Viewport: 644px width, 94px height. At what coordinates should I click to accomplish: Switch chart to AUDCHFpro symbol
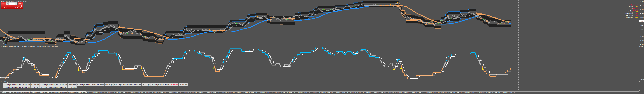pyautogui.click(x=16, y=85)
